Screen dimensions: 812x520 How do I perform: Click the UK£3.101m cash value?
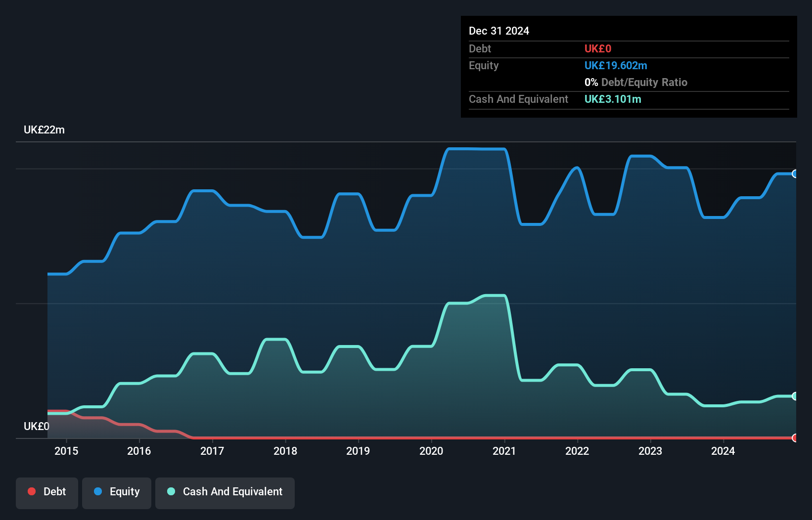point(613,99)
